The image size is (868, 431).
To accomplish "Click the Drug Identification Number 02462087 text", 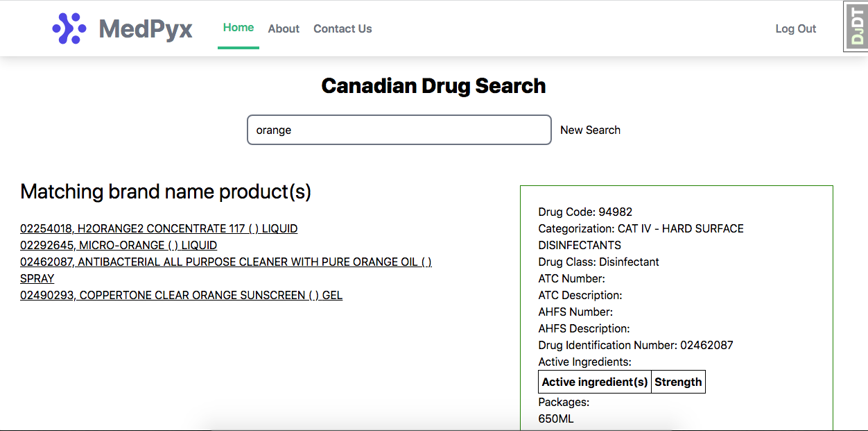I will pyautogui.click(x=635, y=345).
